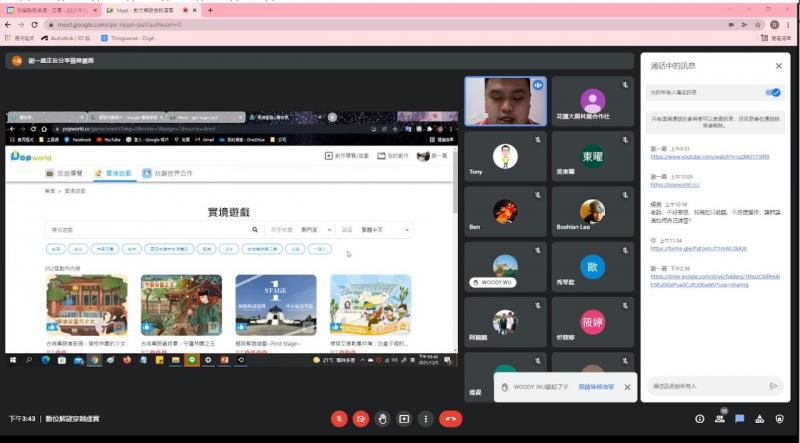Select the WOODY WU participant tile
This screenshot has width=800, height=443.
pos(506,266)
